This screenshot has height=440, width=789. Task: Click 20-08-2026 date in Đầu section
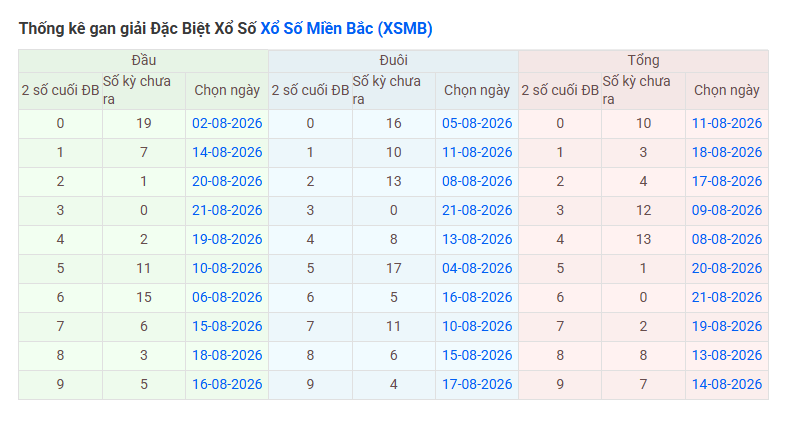pyautogui.click(x=227, y=181)
